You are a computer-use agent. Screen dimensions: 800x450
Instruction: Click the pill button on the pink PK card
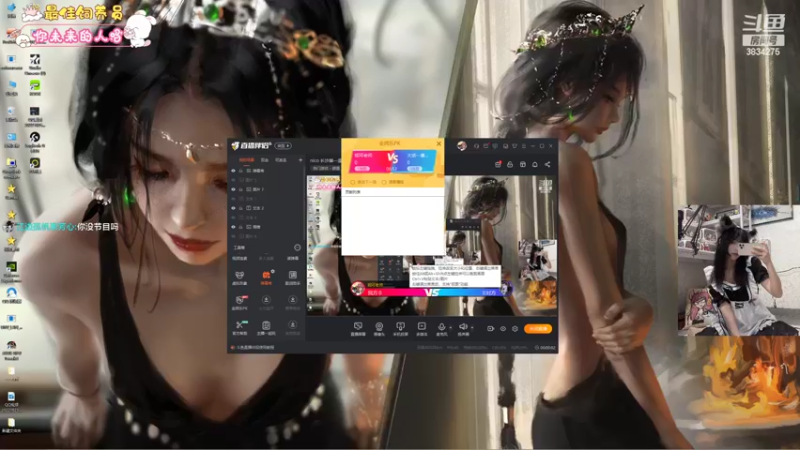[x=362, y=168]
